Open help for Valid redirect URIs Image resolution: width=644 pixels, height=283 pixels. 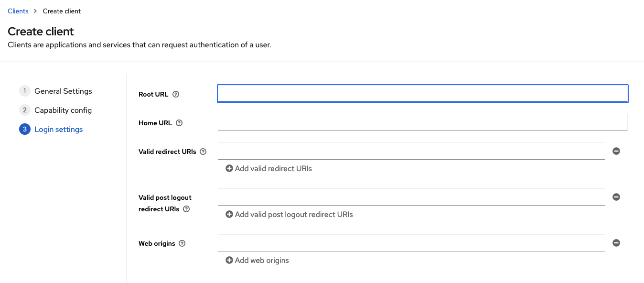coord(203,152)
